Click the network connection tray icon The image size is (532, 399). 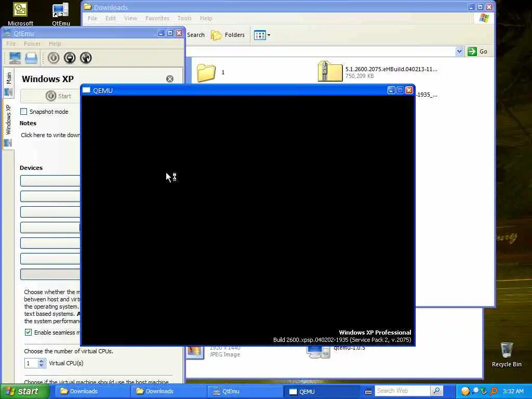(484, 391)
